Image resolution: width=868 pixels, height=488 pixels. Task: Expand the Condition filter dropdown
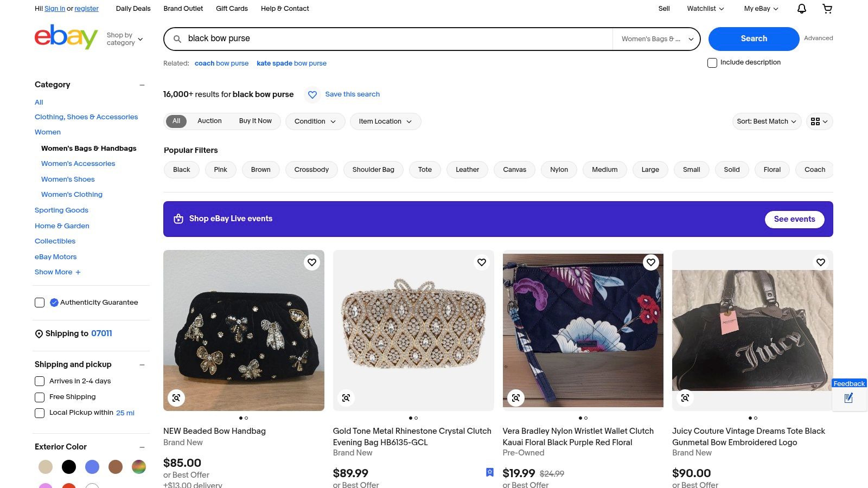pyautogui.click(x=315, y=121)
